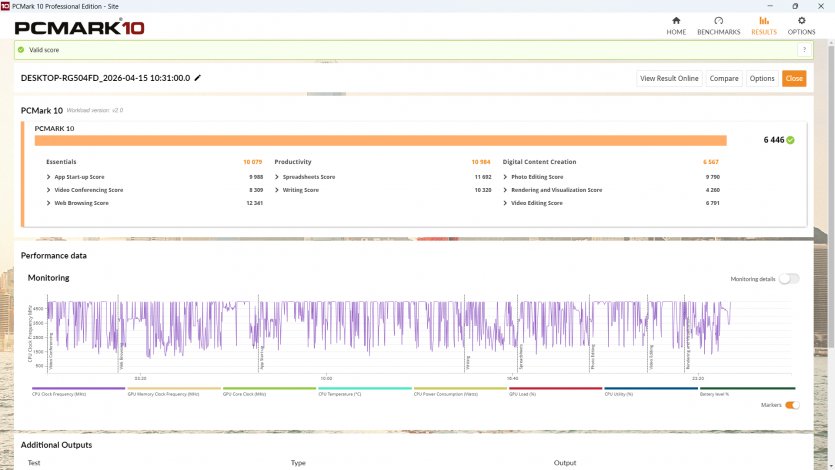Expand the Spreadsheets Score details
835x470 pixels.
pos(277,176)
